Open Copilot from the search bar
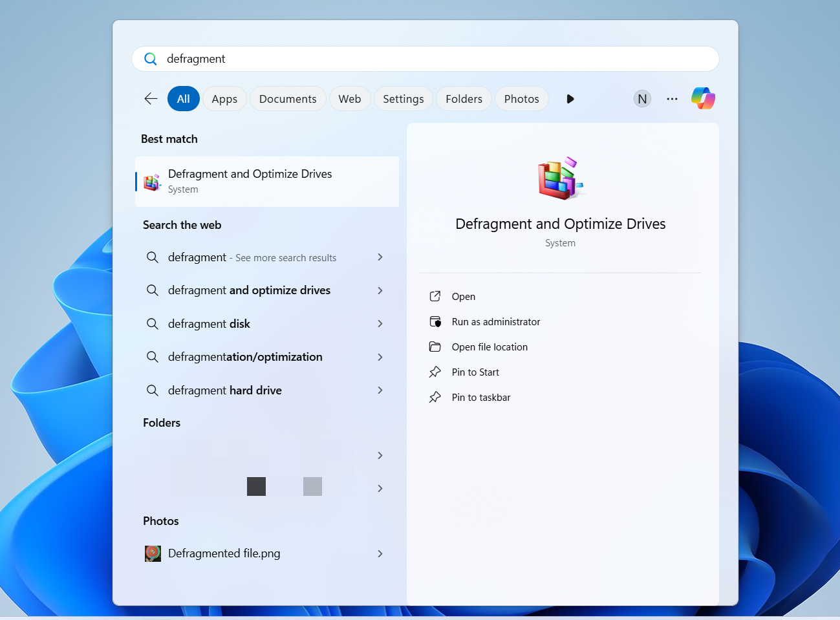 point(703,98)
